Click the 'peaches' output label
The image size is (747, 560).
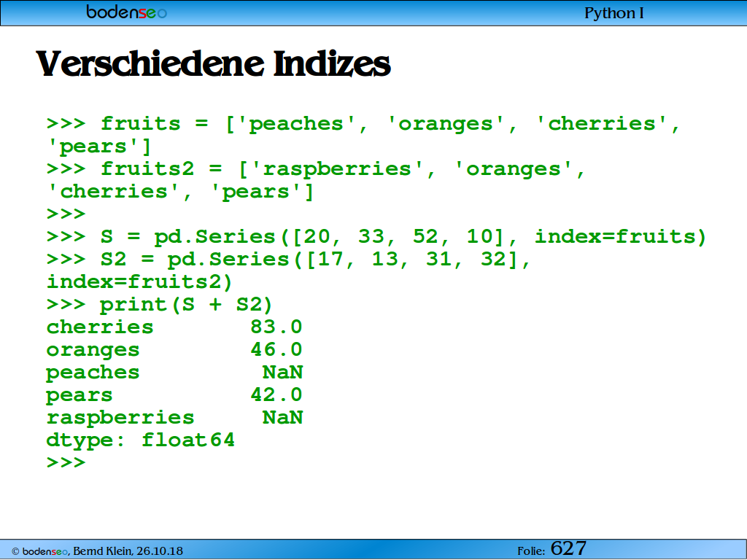pyautogui.click(x=93, y=373)
